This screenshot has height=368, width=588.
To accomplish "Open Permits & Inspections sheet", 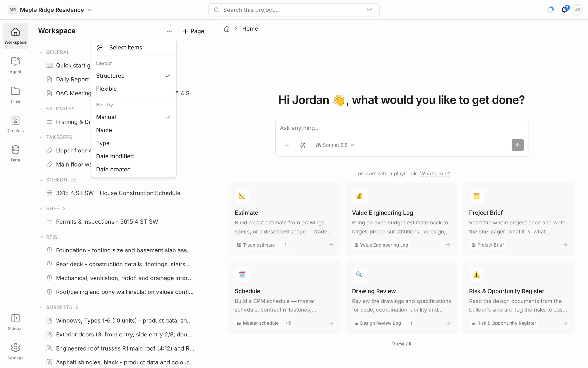I will [x=102, y=222].
